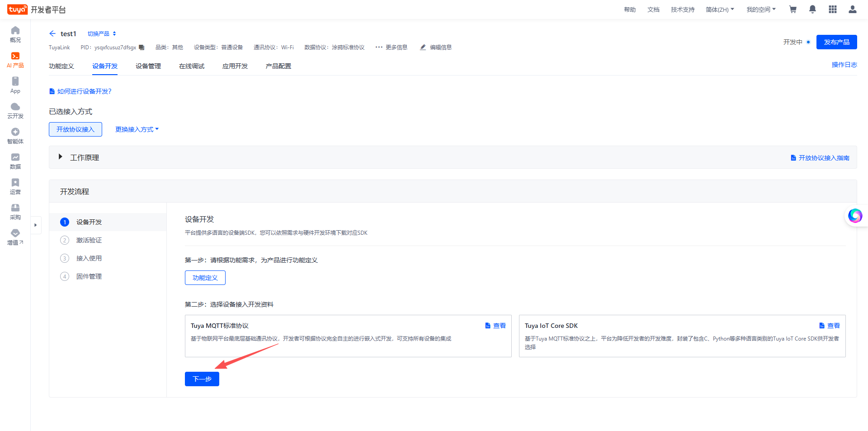Open the notification bell
Image resolution: width=868 pixels, height=431 pixels.
coord(812,9)
